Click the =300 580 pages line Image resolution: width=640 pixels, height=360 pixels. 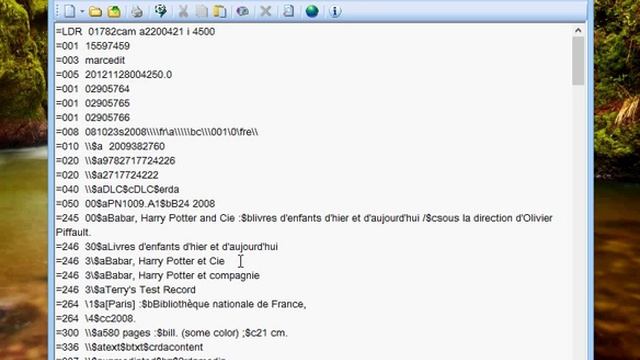pos(172,333)
